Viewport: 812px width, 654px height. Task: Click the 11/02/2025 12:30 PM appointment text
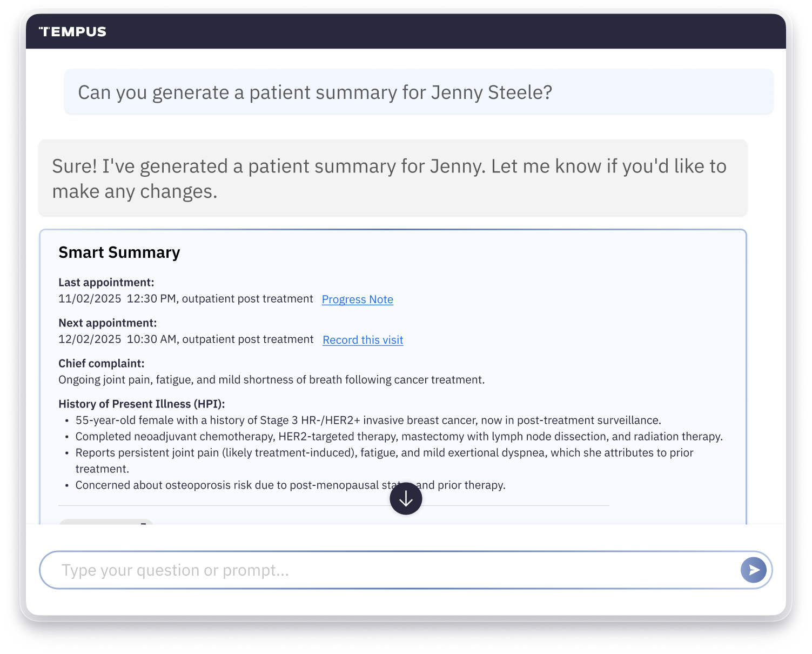[x=186, y=299]
